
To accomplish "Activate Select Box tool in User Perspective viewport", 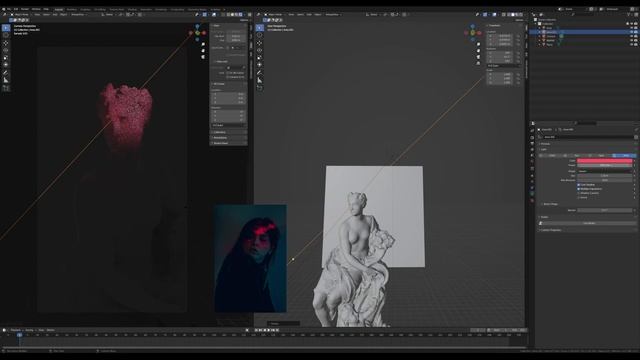I will 260,28.
